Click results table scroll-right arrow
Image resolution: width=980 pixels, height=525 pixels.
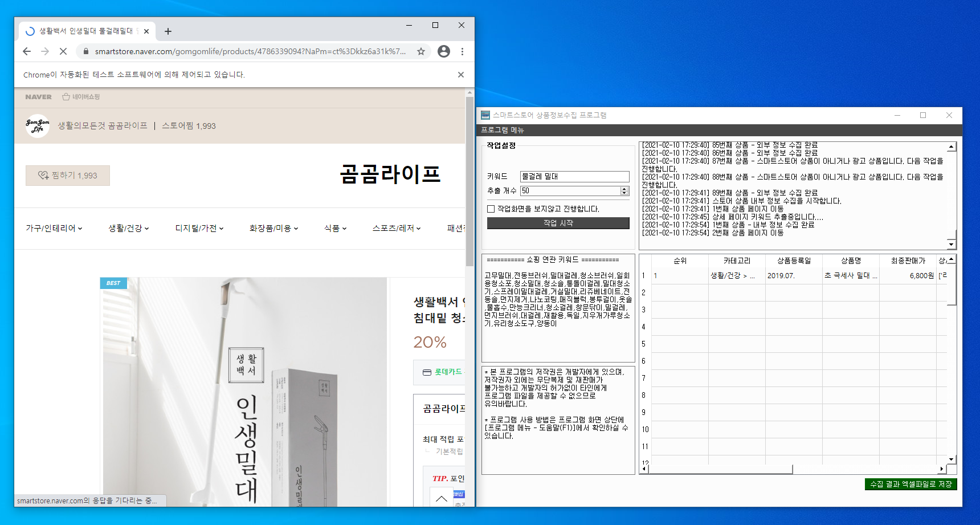tap(942, 469)
